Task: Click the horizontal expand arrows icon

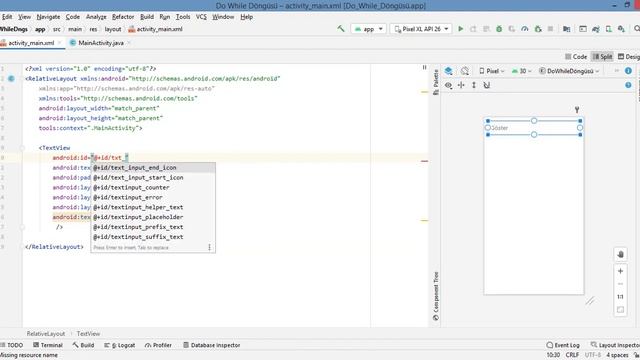Action: pyautogui.click(x=461, y=85)
